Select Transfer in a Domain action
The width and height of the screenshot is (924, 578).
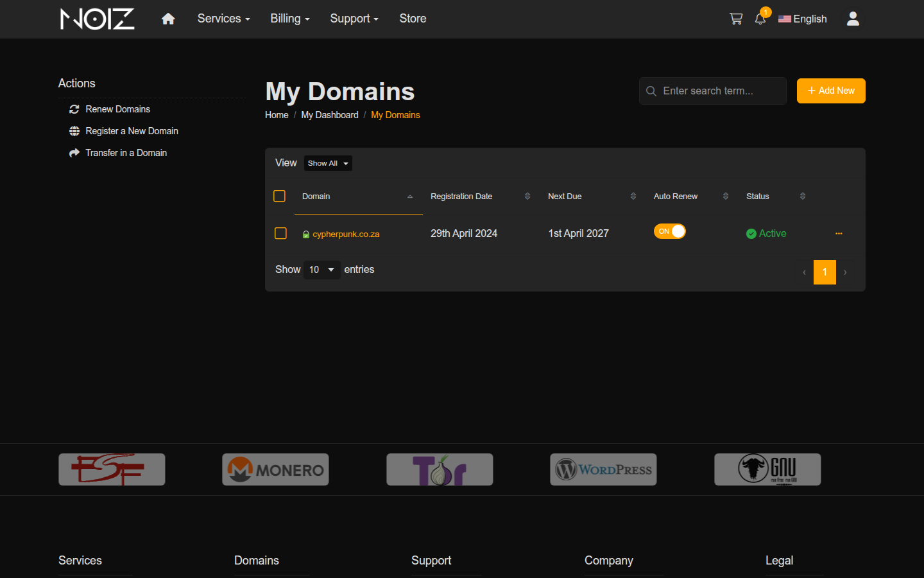[126, 153]
